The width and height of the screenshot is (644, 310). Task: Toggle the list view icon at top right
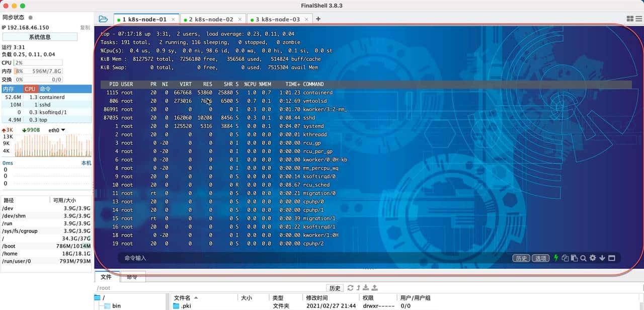coord(638,18)
